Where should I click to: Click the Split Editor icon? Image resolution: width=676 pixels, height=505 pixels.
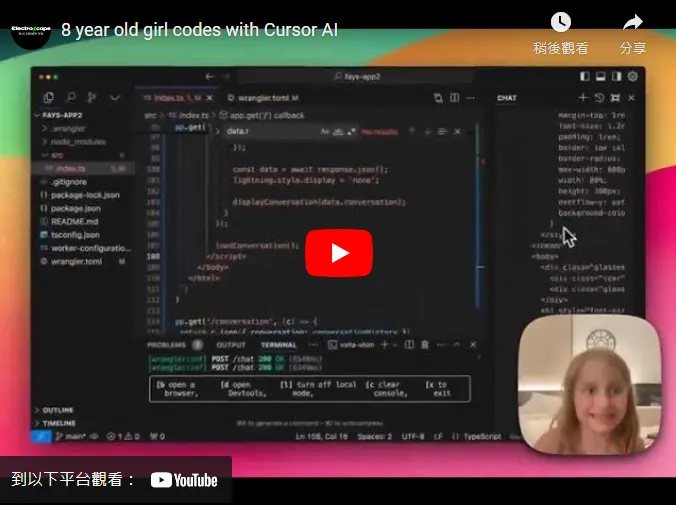click(x=454, y=98)
